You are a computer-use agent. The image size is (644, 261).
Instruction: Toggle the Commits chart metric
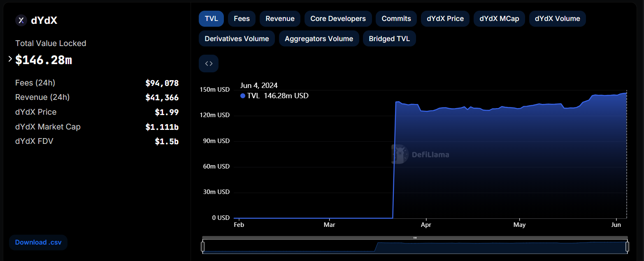[396, 18]
